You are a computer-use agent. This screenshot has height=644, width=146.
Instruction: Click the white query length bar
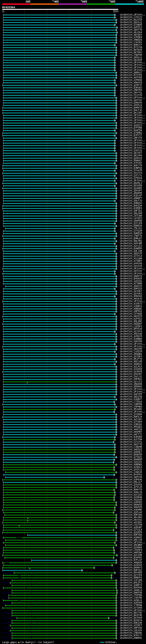(x=60, y=10)
